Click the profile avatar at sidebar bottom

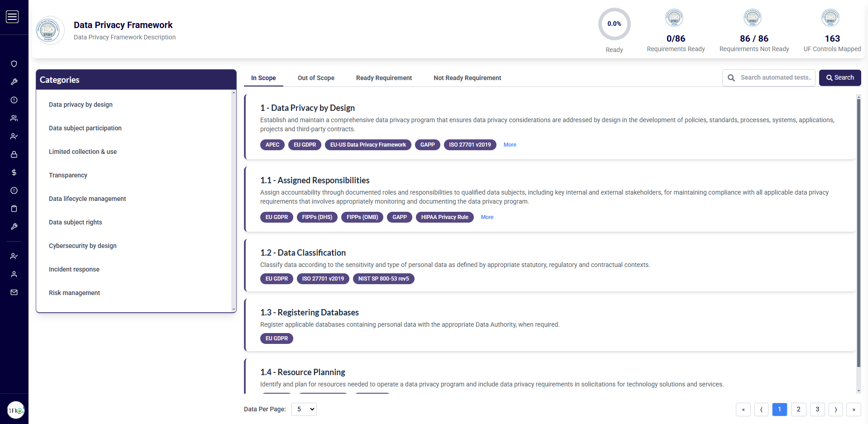click(x=16, y=410)
